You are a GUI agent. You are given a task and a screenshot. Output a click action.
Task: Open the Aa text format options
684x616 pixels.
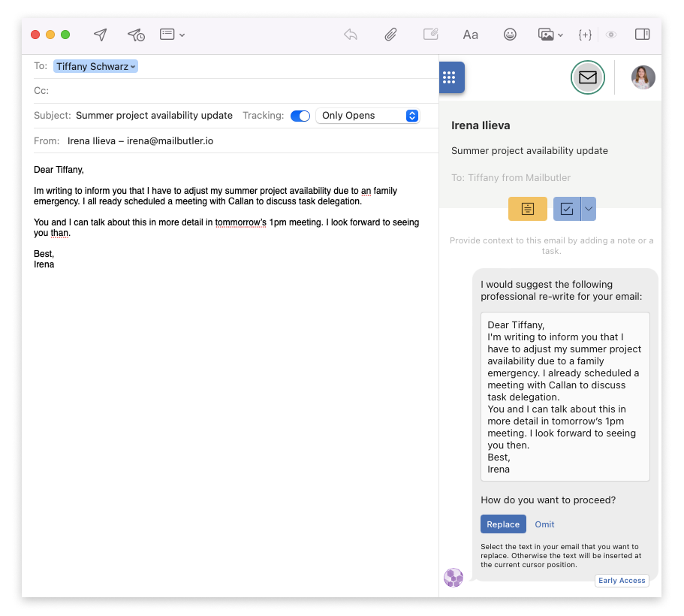[470, 35]
